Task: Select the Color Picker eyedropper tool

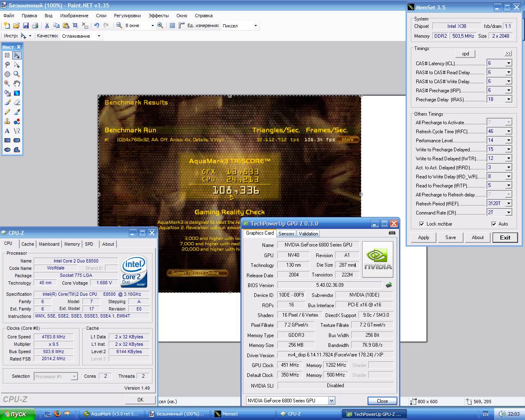Action: pos(17,112)
